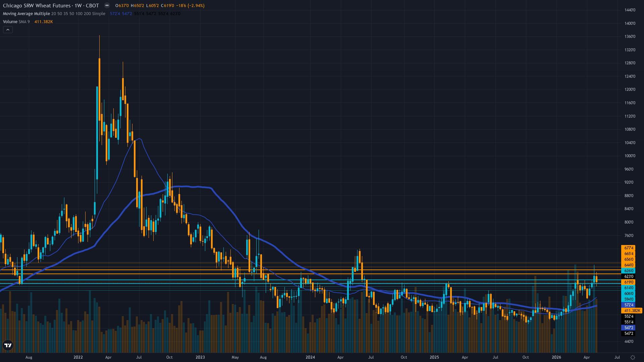This screenshot has width=644, height=362.
Task: Click the blue 547'2 axis price label
Action: pos(629,328)
